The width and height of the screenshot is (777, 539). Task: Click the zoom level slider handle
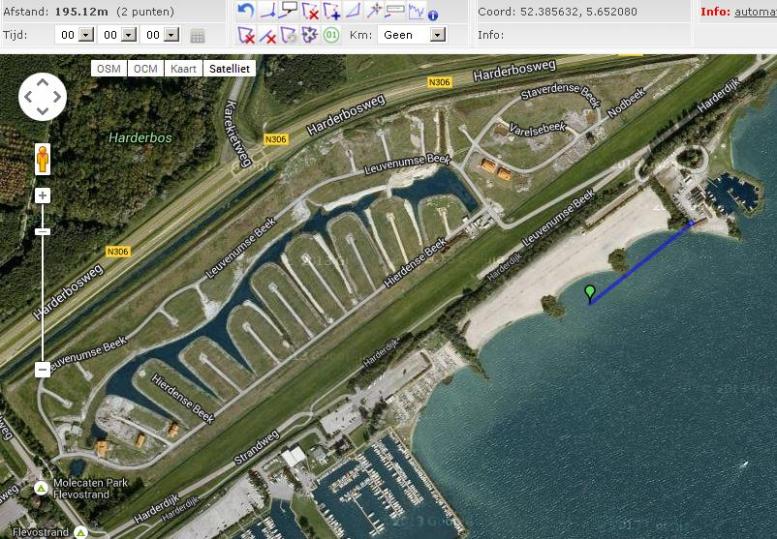(x=43, y=231)
